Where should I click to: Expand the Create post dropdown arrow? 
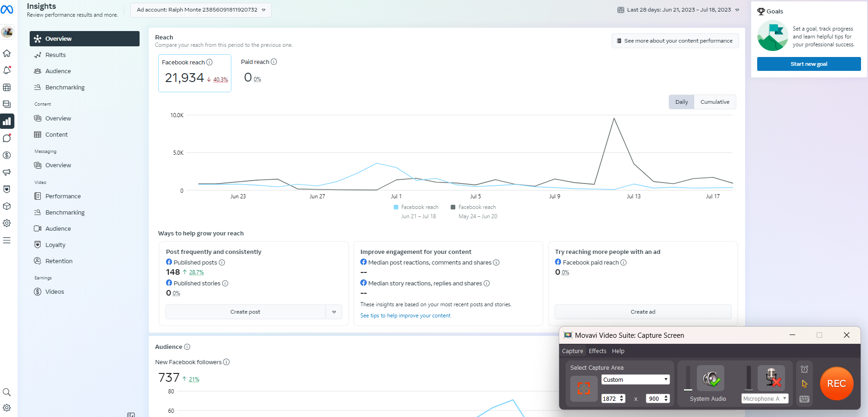pyautogui.click(x=334, y=312)
